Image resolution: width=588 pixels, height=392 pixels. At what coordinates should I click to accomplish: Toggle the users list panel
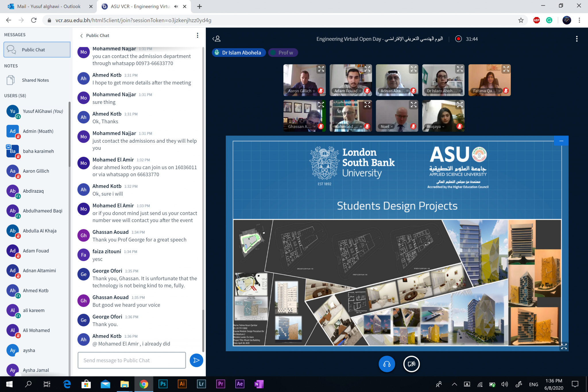pos(216,39)
